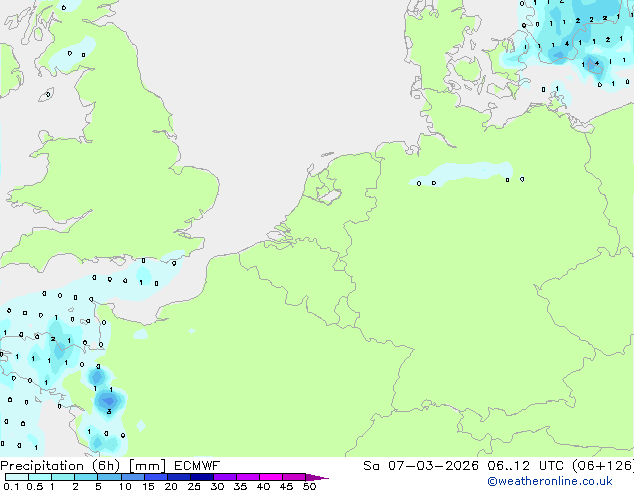Click the '[mm]' unit label
This screenshot has width=634, height=490.
pyautogui.click(x=147, y=466)
